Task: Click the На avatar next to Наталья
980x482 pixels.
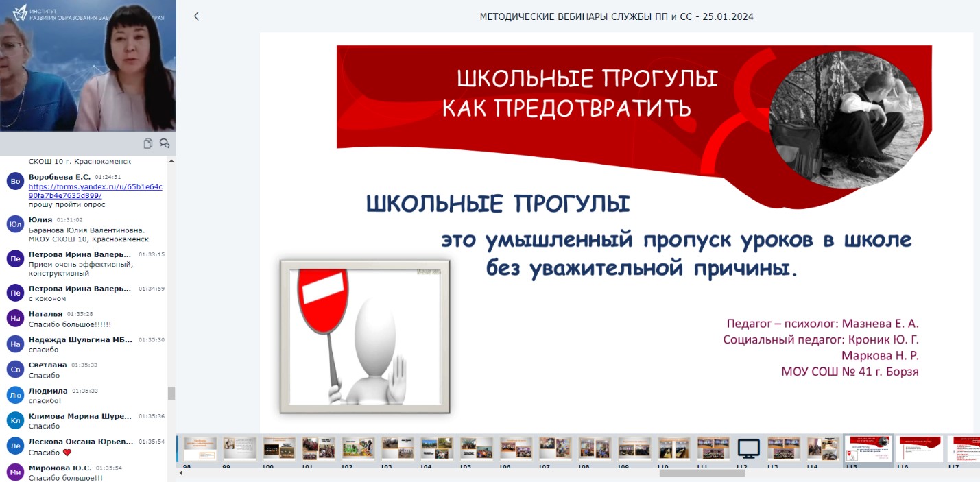Action: (x=15, y=318)
